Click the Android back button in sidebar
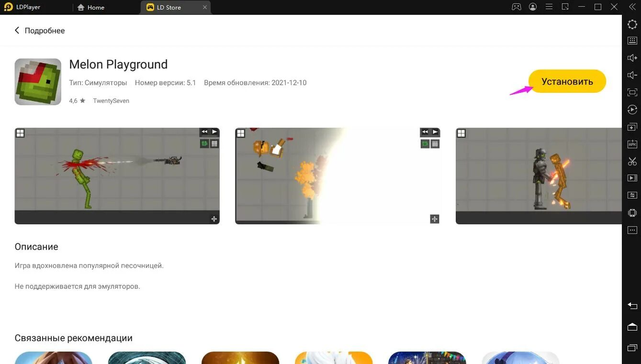 pyautogui.click(x=632, y=306)
